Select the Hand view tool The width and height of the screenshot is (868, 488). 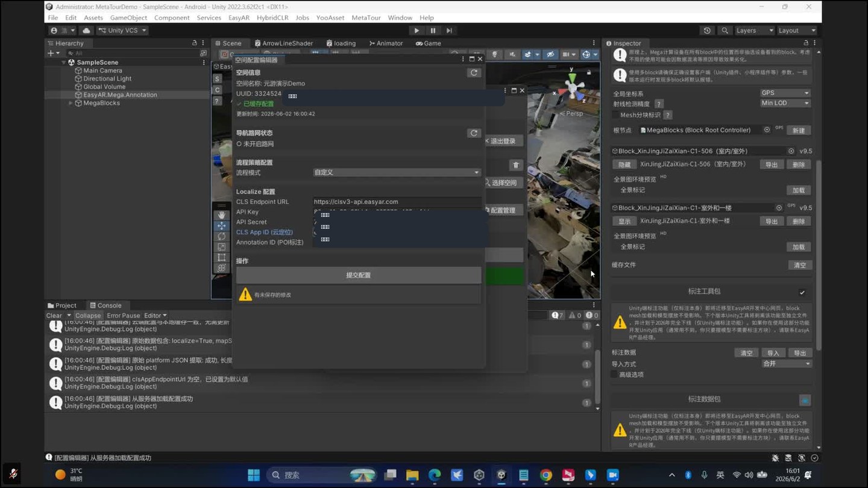(221, 215)
